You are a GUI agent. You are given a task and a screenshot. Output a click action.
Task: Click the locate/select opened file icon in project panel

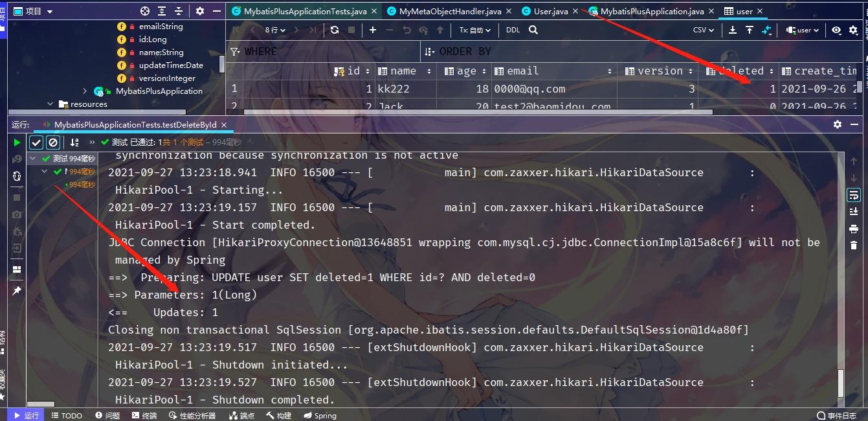point(145,11)
